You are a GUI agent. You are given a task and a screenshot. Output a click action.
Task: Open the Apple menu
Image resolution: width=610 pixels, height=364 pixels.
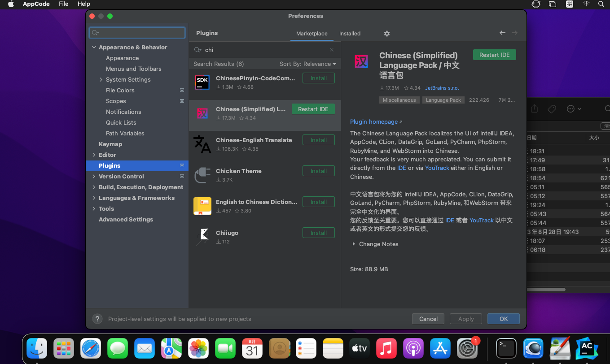pos(11,4)
